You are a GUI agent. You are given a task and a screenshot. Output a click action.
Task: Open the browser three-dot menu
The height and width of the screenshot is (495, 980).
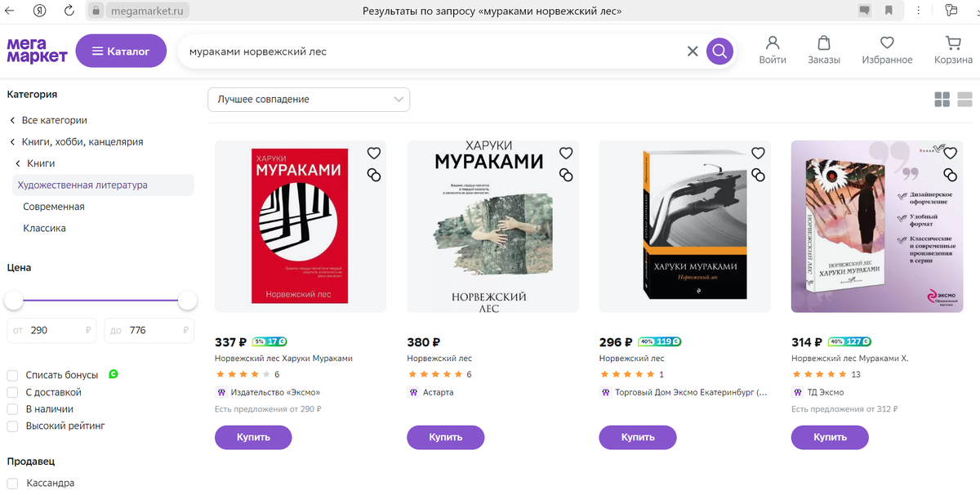pos(918,11)
